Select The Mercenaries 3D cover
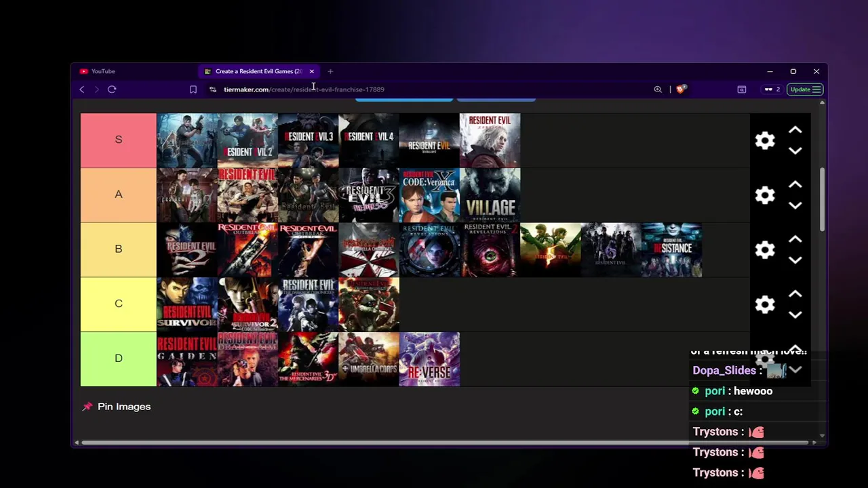Viewport: 868px width, 488px height. [309, 359]
